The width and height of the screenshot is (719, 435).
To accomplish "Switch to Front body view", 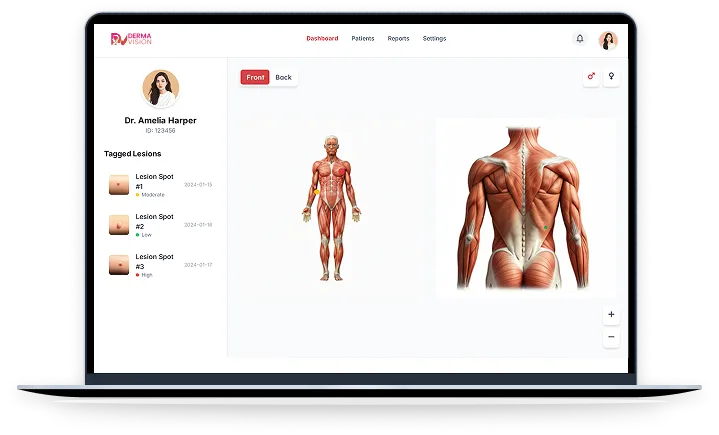I will [x=255, y=77].
